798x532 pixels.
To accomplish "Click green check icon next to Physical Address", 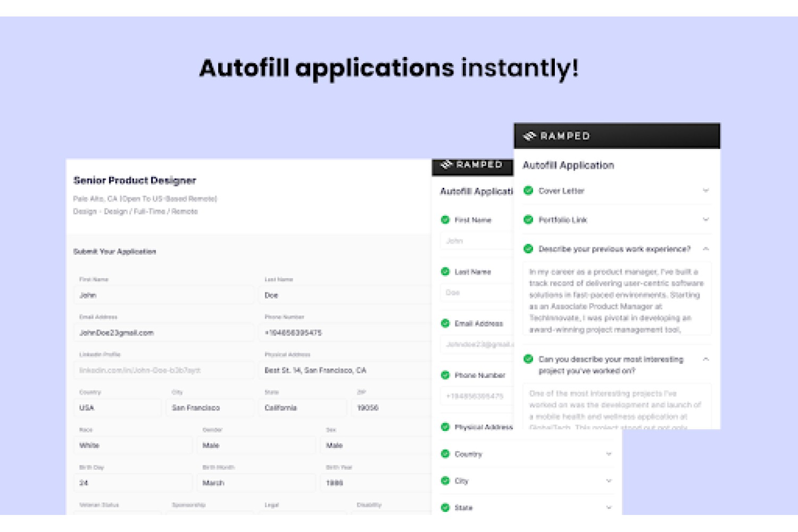I will click(x=445, y=427).
